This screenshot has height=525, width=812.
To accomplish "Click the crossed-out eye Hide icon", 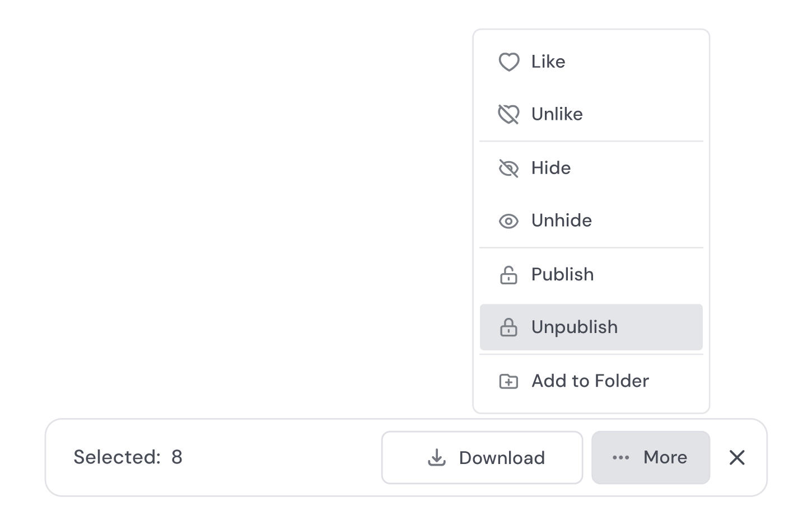I will [508, 168].
